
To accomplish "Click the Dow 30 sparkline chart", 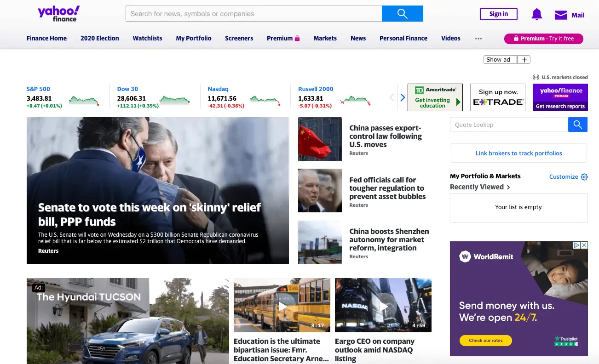I will [x=174, y=100].
